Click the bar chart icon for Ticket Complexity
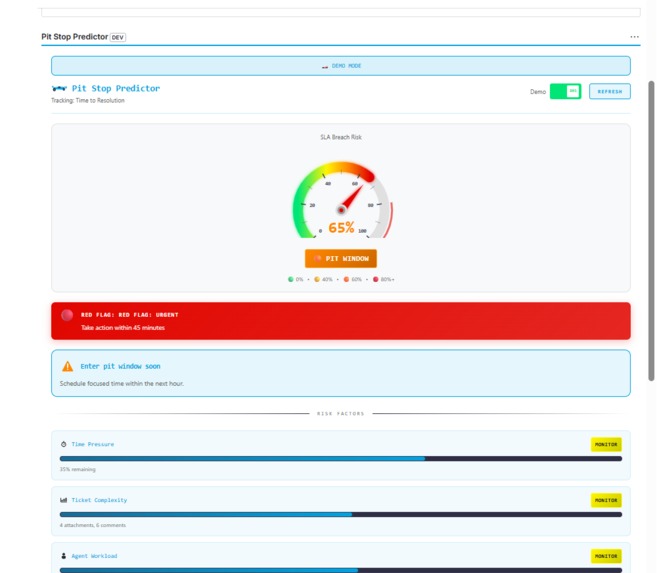 [x=64, y=500]
